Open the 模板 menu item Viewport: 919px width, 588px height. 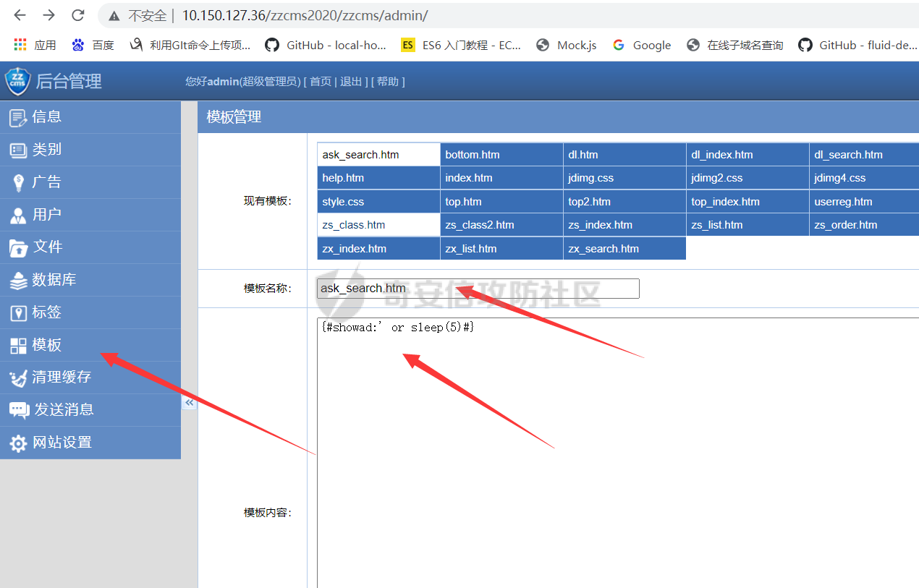click(46, 345)
